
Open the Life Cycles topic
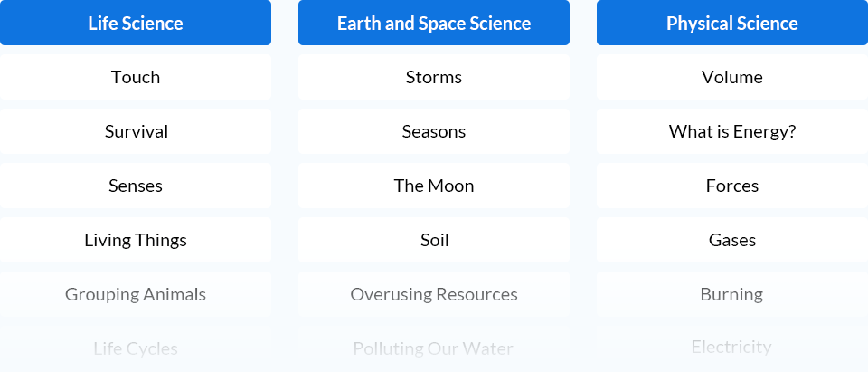coord(136,348)
